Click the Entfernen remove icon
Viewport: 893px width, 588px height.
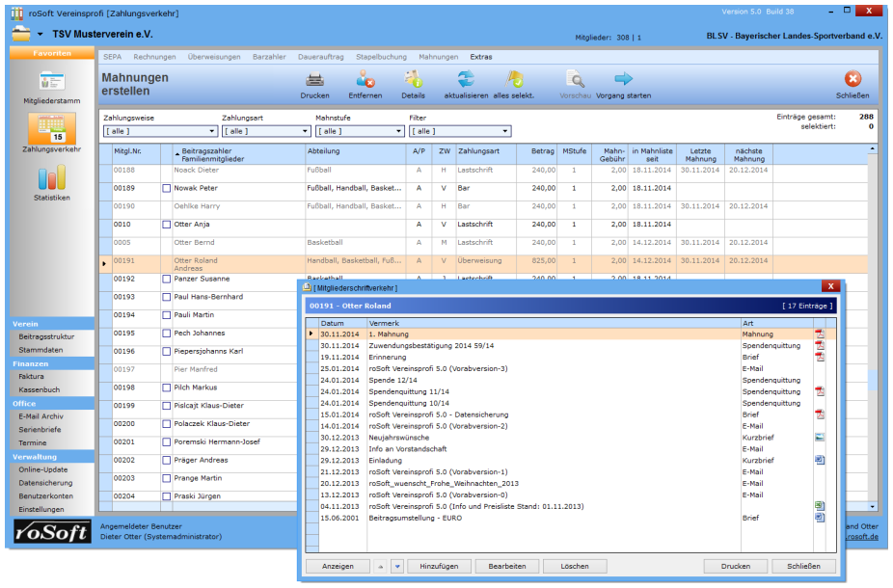[x=365, y=80]
